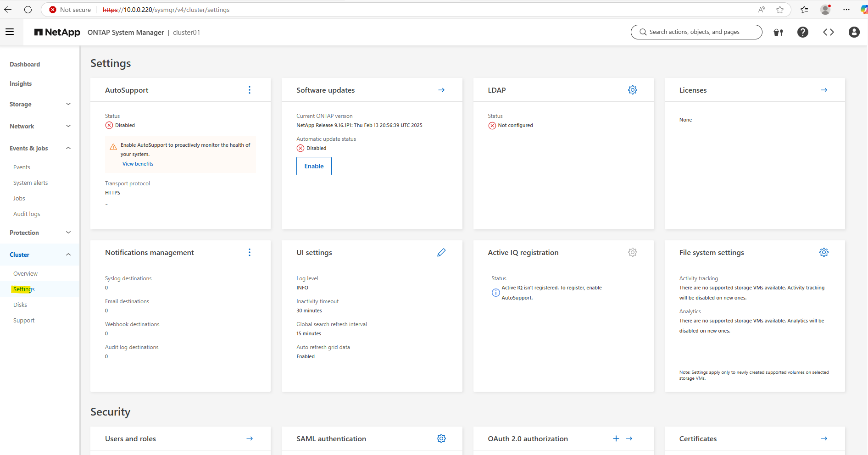
Task: Click the search actions, objects, pages field
Action: [x=696, y=32]
